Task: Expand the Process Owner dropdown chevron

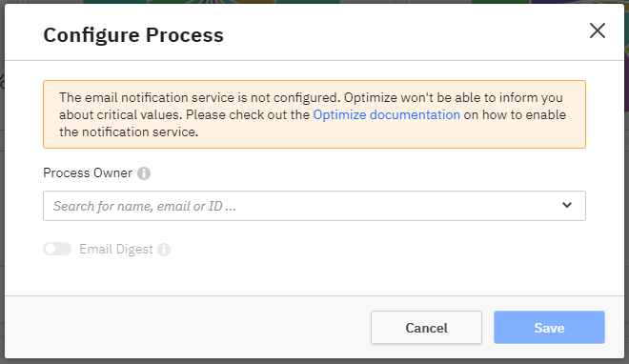Action: click(567, 205)
